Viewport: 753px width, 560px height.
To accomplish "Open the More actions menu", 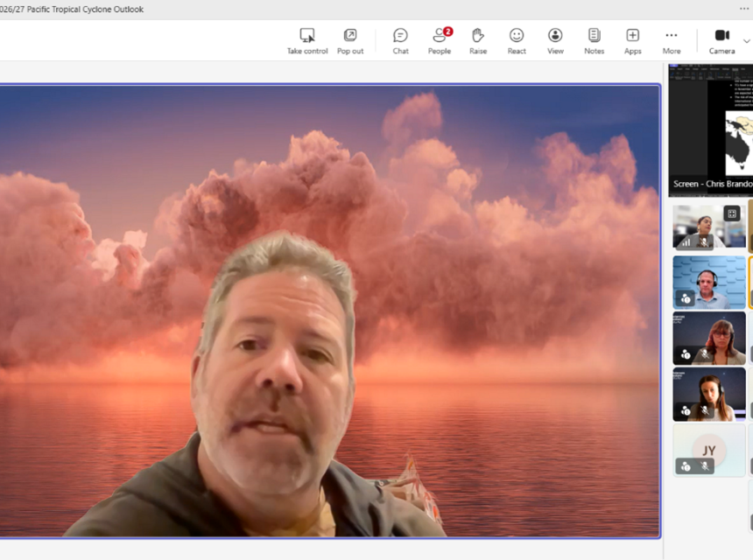I will pos(672,41).
